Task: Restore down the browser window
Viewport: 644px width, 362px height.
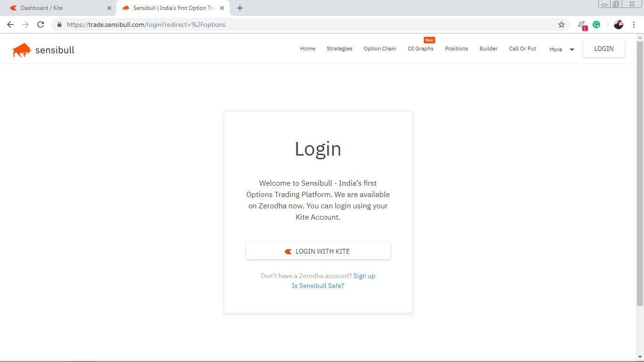Action: 616,4
